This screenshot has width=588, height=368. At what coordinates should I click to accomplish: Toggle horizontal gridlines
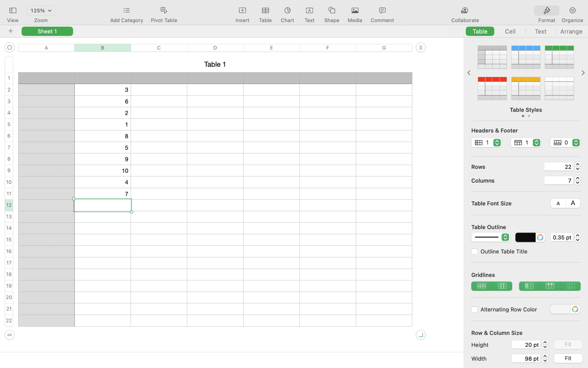482,286
